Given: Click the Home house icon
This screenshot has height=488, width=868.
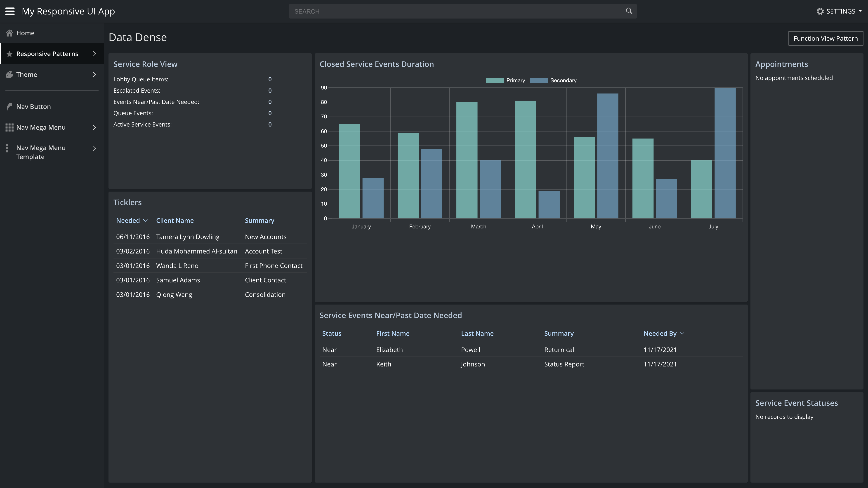Looking at the screenshot, I should (x=9, y=33).
